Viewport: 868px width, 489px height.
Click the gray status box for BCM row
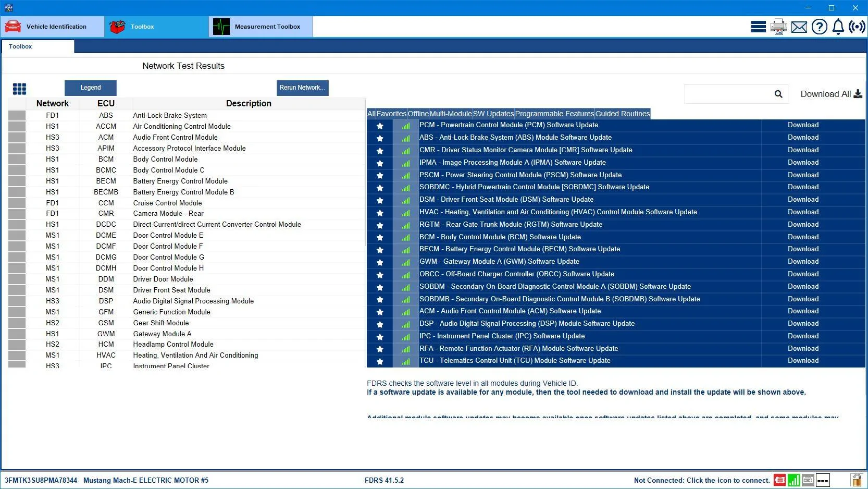click(17, 159)
